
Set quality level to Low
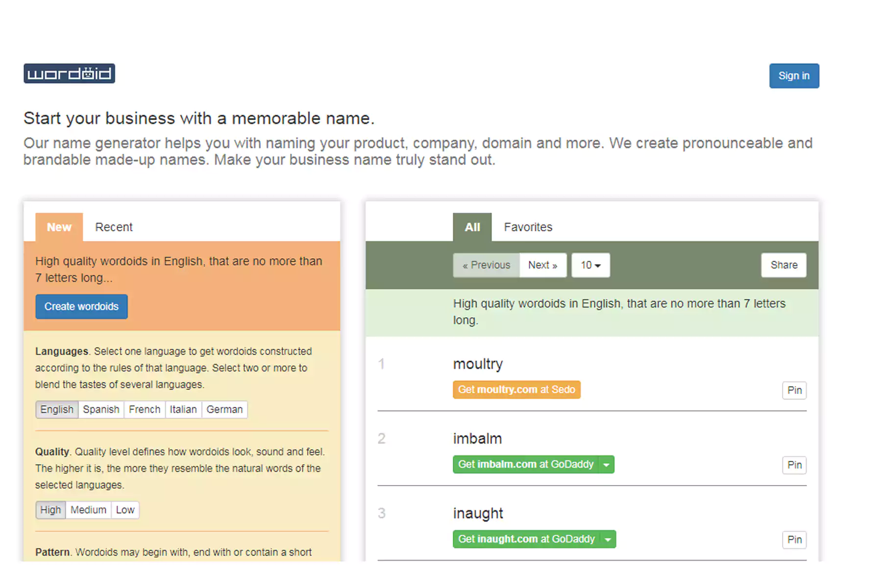pyautogui.click(x=125, y=510)
